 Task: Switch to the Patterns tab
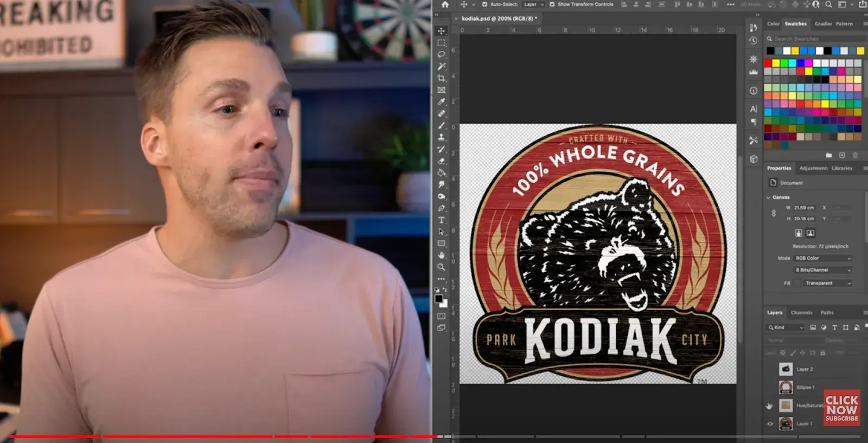pyautogui.click(x=844, y=24)
